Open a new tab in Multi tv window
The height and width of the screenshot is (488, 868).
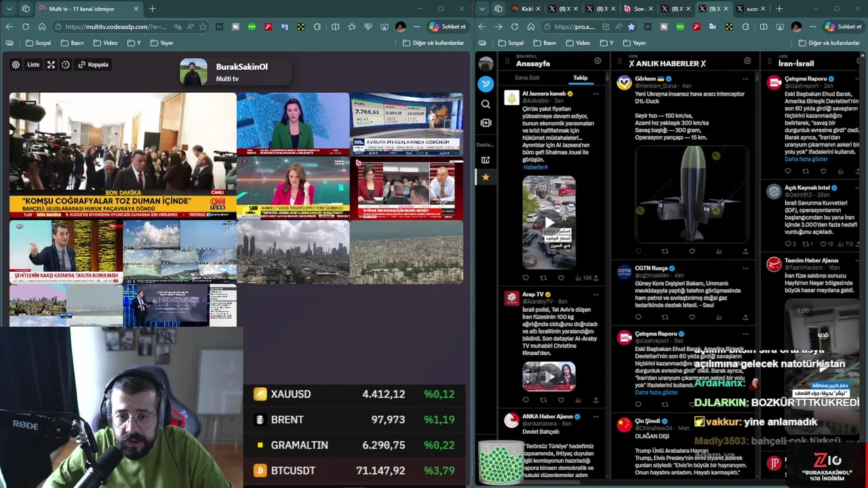click(152, 9)
